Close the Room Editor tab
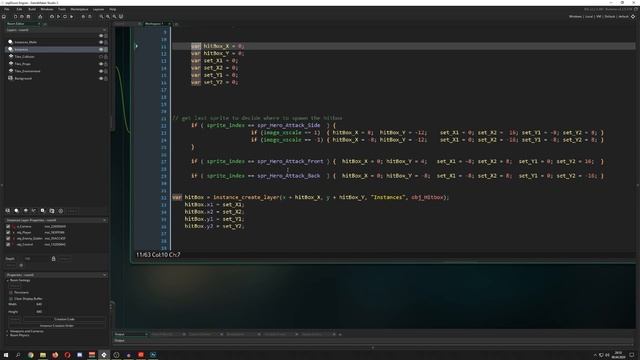 (x=39, y=24)
